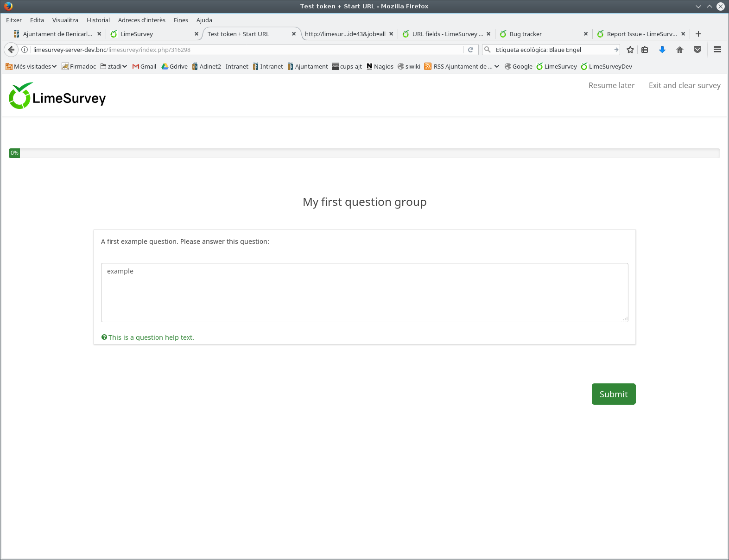Screen dimensions: 729x560
Task: Open a new tab with plus button
Action: point(698,34)
